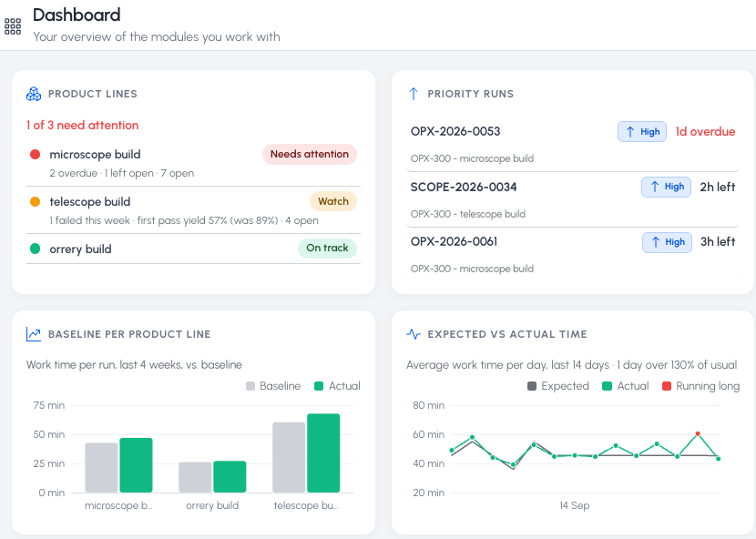The height and width of the screenshot is (539, 756).
Task: Click the orrery build Baseline gray bar
Action: [x=195, y=477]
